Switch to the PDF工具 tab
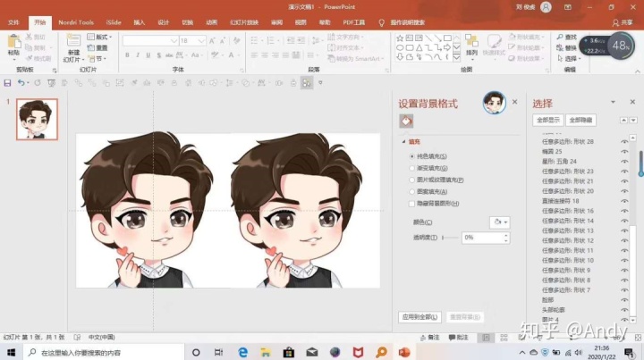Viewport: 644px width, 360px height. click(x=353, y=22)
